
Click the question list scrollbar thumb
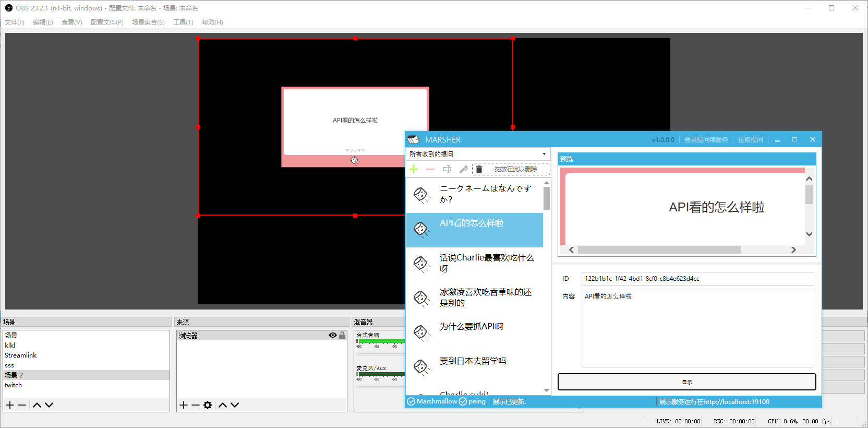pos(547,198)
